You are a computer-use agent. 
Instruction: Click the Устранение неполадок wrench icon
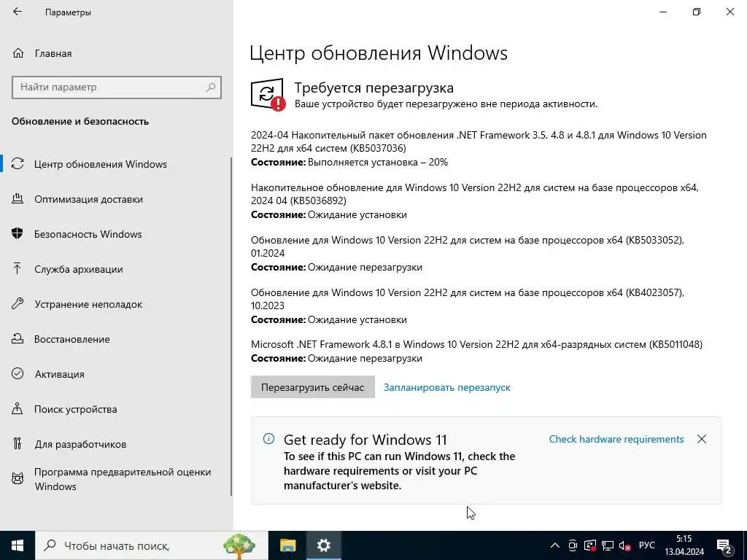(x=18, y=304)
